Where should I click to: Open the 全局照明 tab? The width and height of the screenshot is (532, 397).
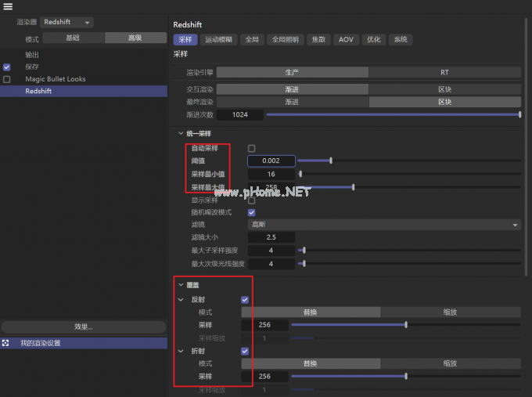point(286,40)
